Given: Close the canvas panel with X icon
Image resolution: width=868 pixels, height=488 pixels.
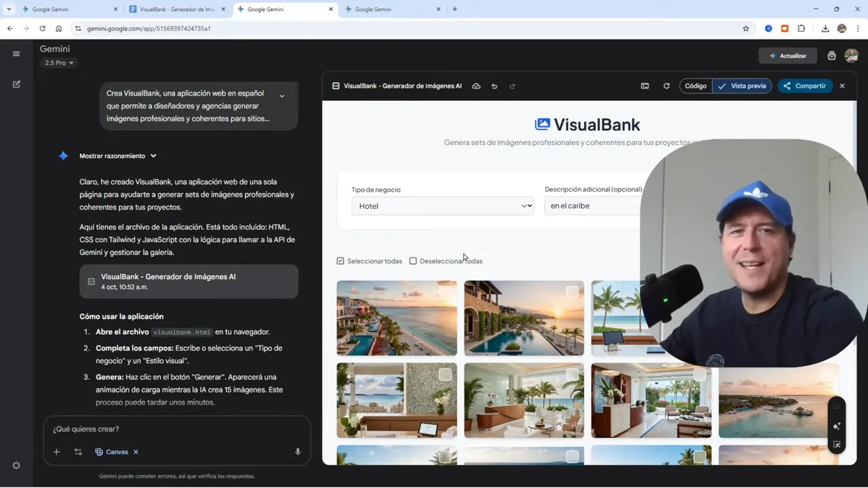Looking at the screenshot, I should point(842,86).
